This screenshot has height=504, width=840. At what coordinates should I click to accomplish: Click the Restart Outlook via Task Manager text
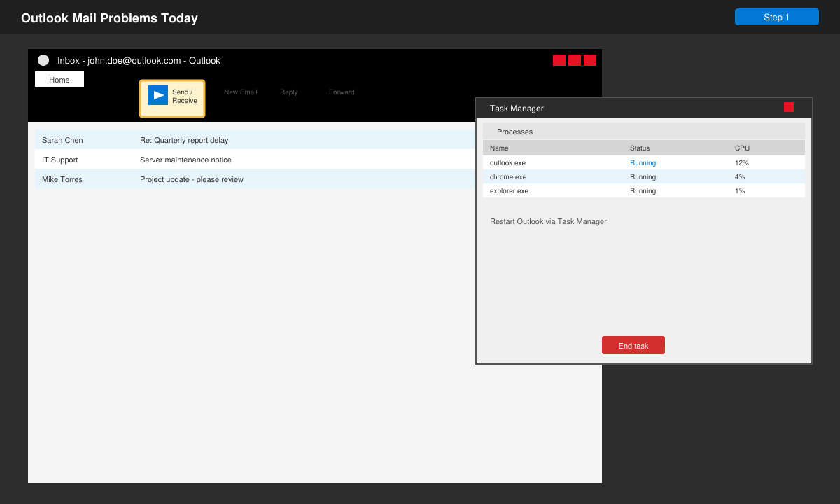click(x=548, y=221)
